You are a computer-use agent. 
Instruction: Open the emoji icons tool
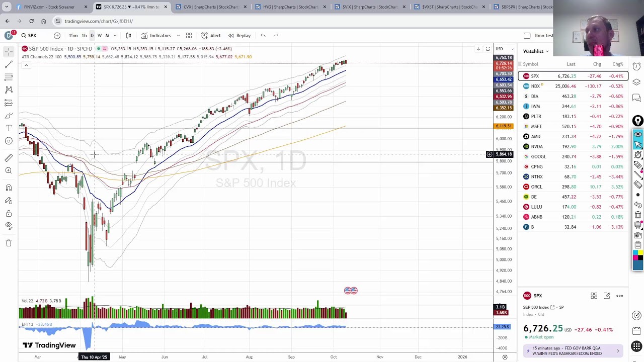tap(9, 141)
